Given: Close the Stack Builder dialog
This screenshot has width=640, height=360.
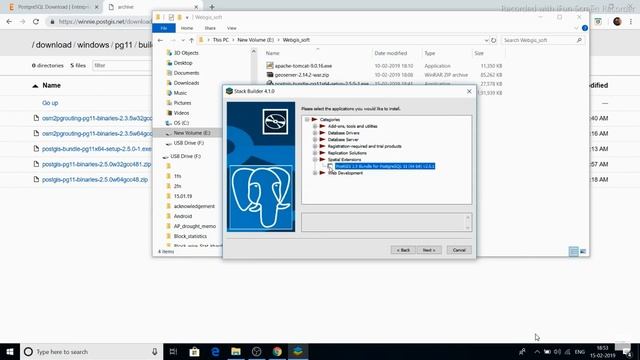Looking at the screenshot, I should 469,91.
